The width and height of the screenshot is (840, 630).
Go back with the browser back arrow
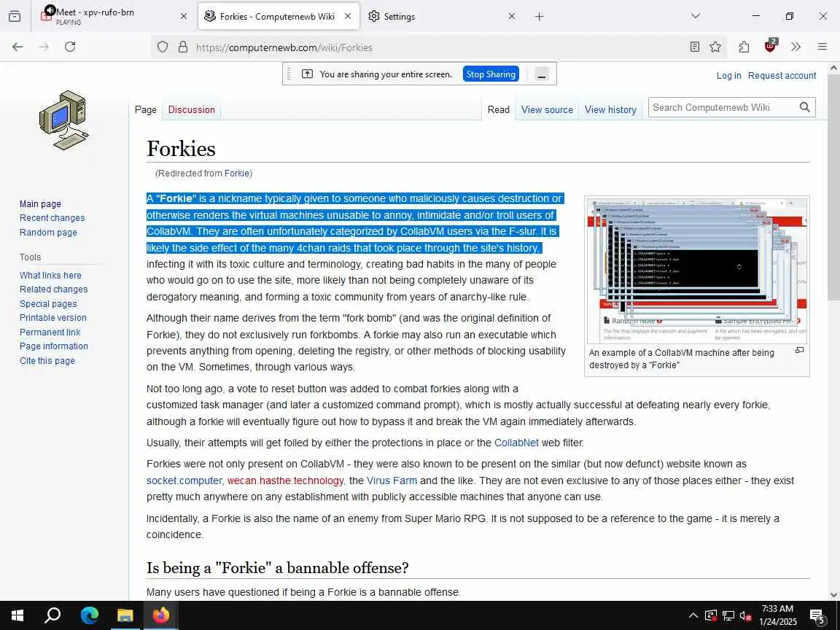(17, 47)
